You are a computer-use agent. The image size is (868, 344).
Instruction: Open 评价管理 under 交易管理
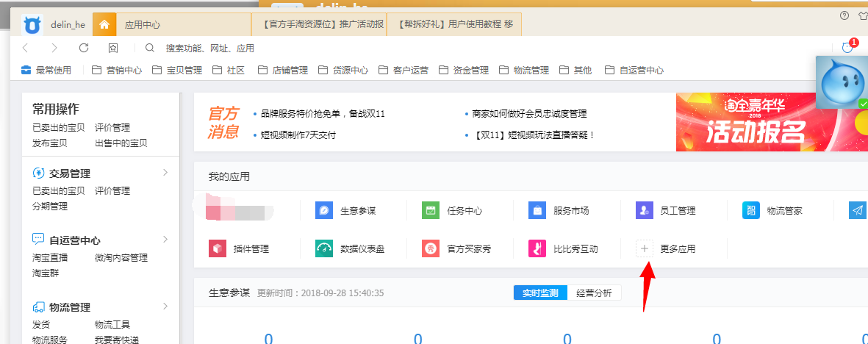(x=112, y=190)
